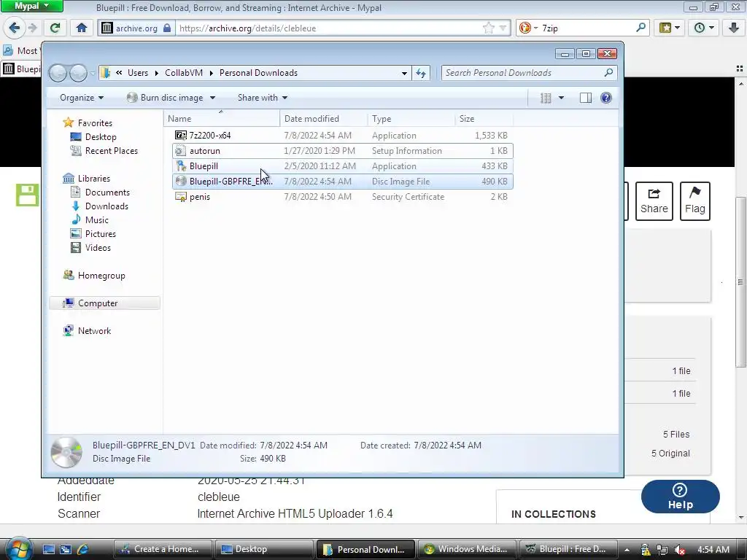Image resolution: width=747 pixels, height=560 pixels.
Task: Open the archive.org Help bubble
Action: click(681, 497)
